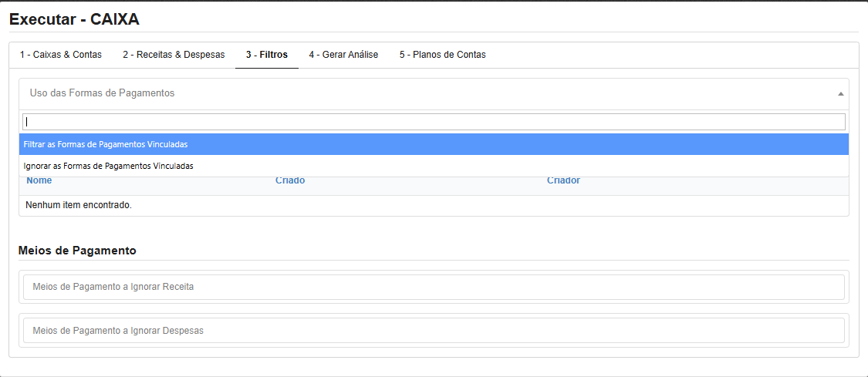Select the '3 - Filtros' tab
The height and width of the screenshot is (377, 868).
pos(267,55)
